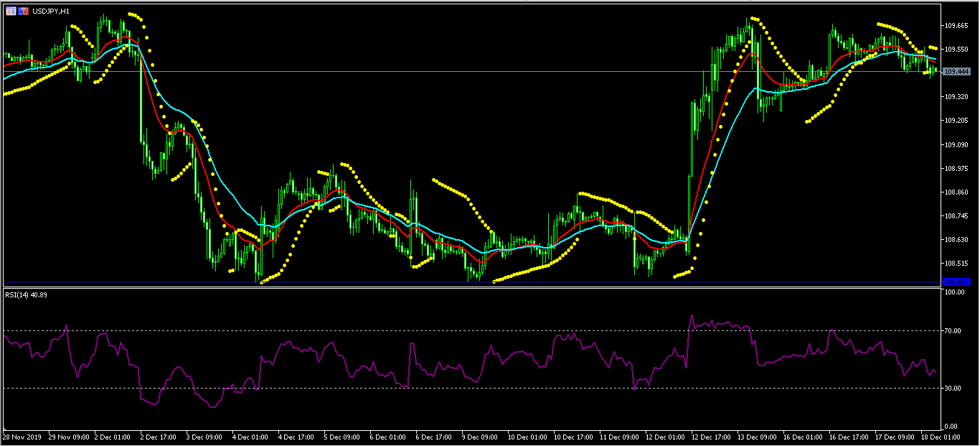Click the 5 Dec 09:00 time label
This screenshot has width=980, height=446.
click(x=342, y=437)
